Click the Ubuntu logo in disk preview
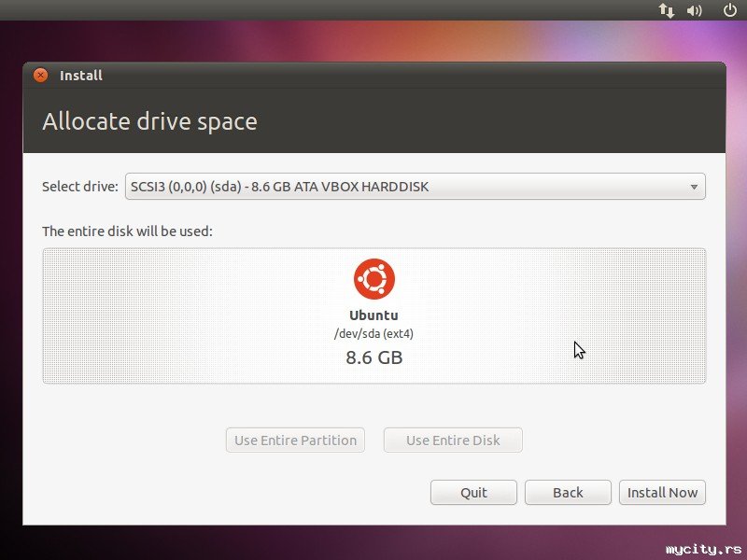Viewport: 747px width, 560px height. click(x=374, y=279)
